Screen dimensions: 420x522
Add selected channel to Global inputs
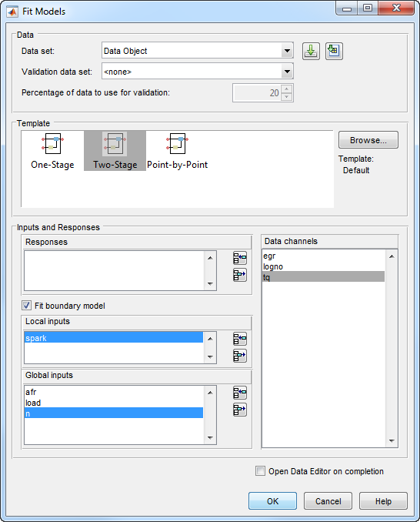[x=240, y=393]
